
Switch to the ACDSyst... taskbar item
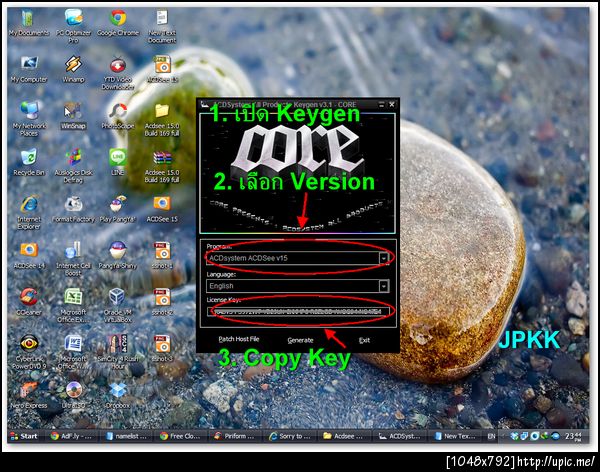coord(399,436)
